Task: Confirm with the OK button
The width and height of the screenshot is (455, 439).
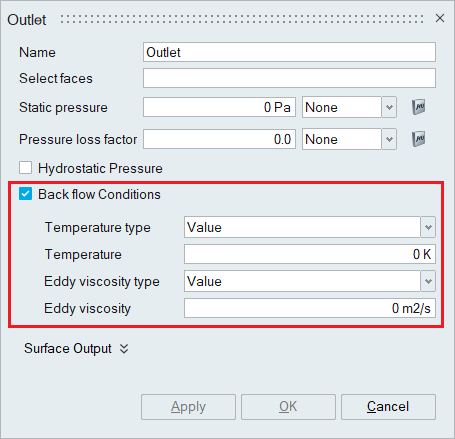Action: coord(288,407)
